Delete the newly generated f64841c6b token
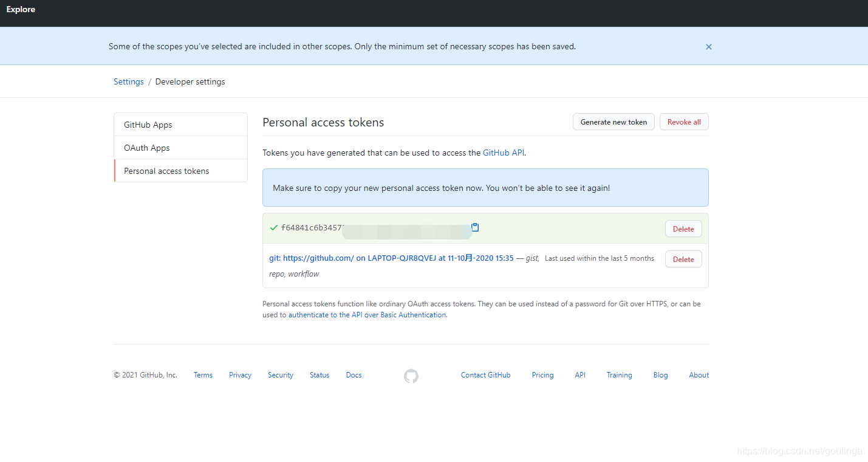 click(683, 229)
